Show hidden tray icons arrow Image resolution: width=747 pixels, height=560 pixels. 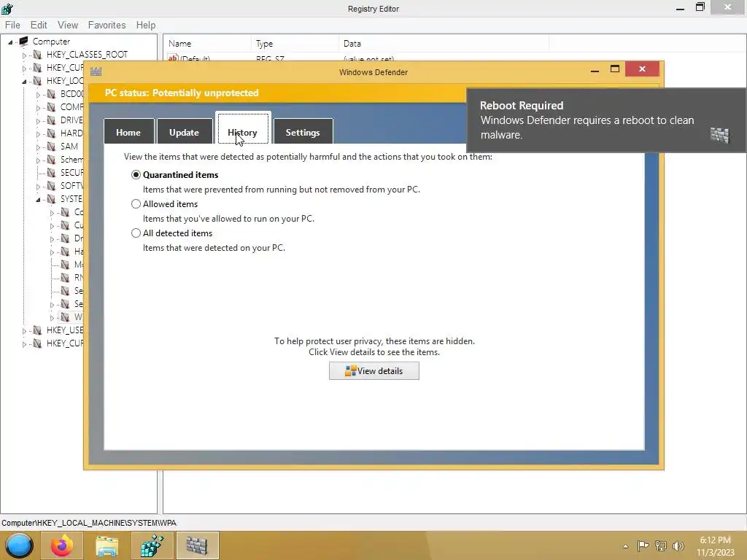(x=625, y=546)
